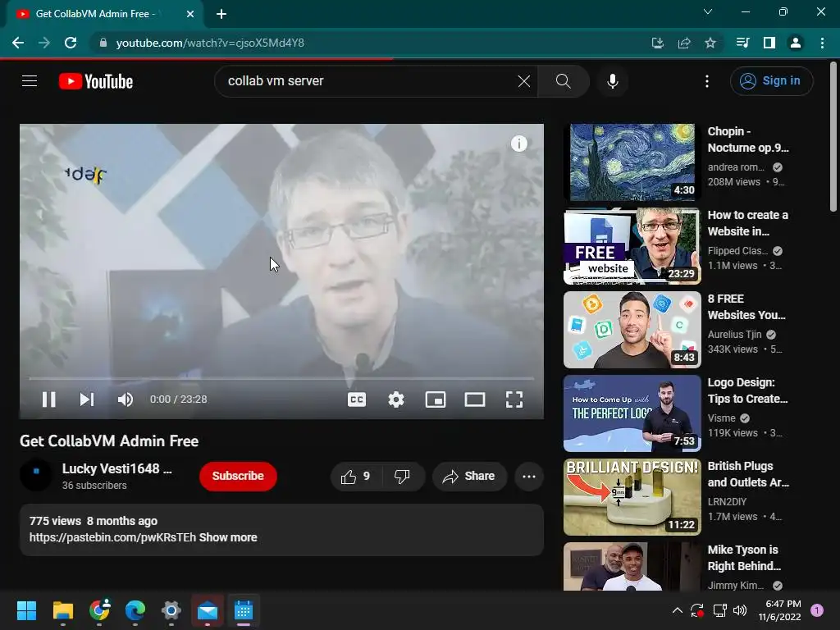This screenshot has height=630, width=840.
Task: Go to YouTube home via logo
Action: [96, 81]
